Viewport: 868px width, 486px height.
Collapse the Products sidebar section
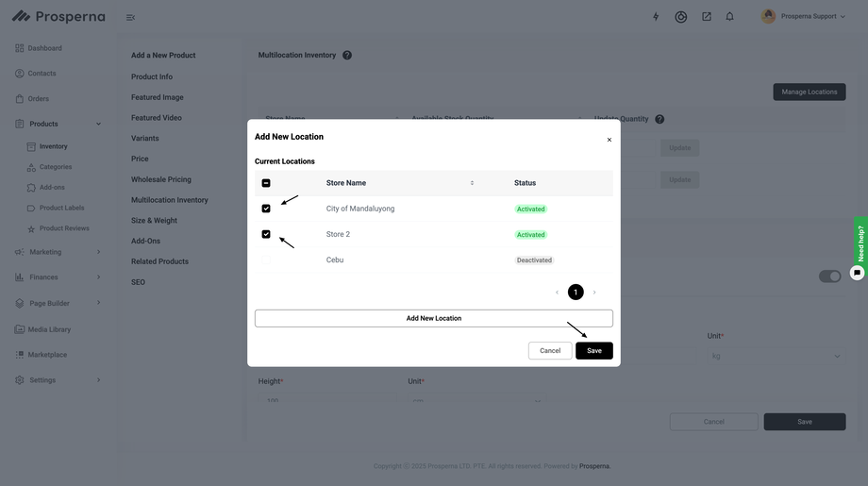click(x=98, y=124)
